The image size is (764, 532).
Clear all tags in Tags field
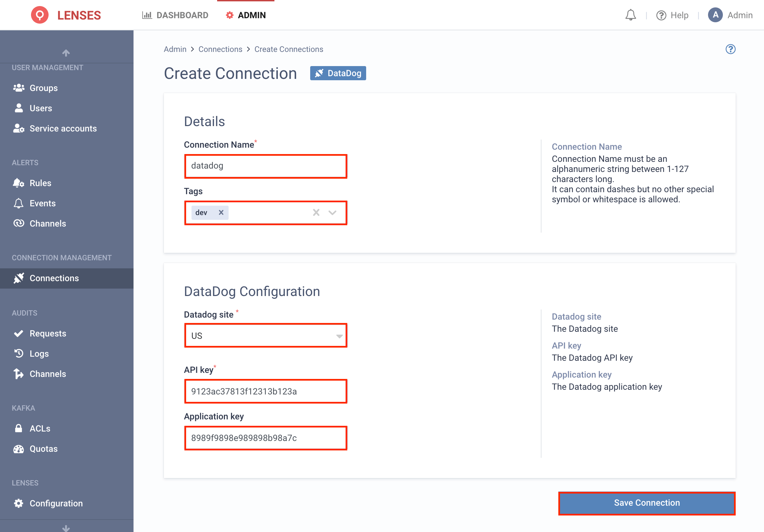point(316,212)
